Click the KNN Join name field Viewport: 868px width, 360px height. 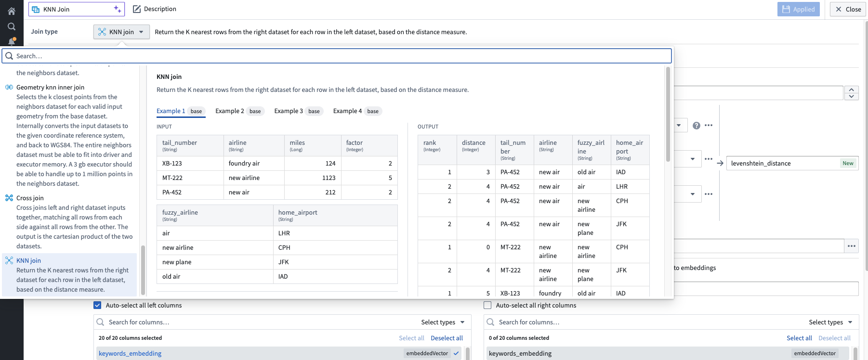pyautogui.click(x=76, y=9)
